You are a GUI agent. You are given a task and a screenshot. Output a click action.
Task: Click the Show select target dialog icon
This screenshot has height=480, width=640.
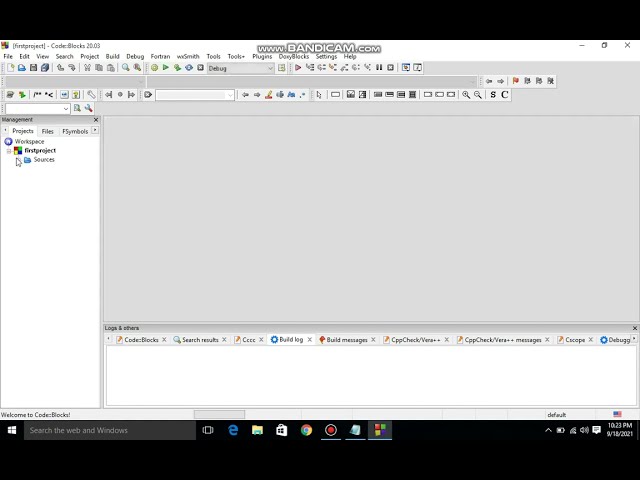pos(281,68)
